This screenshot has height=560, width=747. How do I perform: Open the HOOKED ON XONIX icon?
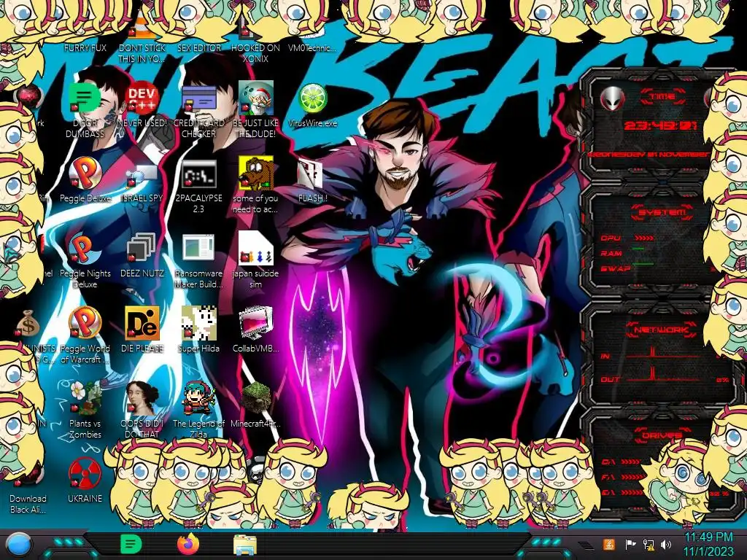tap(248, 28)
